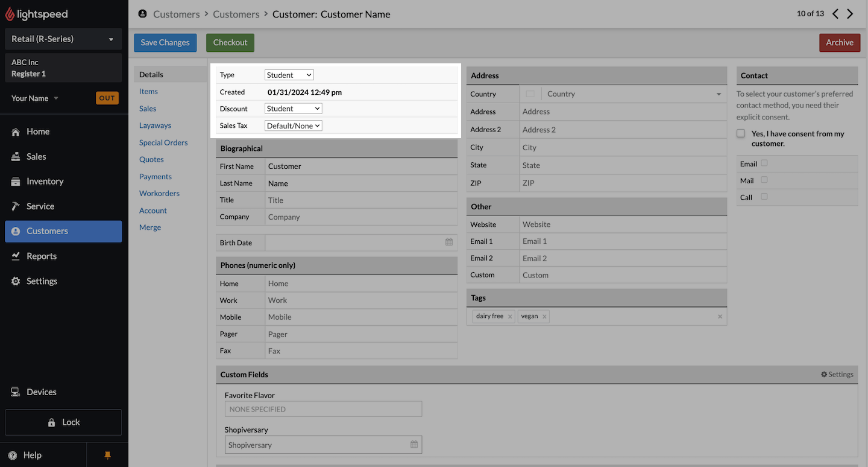Go to Inventory in the sidebar
Viewport: 868px width, 467px height.
(x=45, y=181)
